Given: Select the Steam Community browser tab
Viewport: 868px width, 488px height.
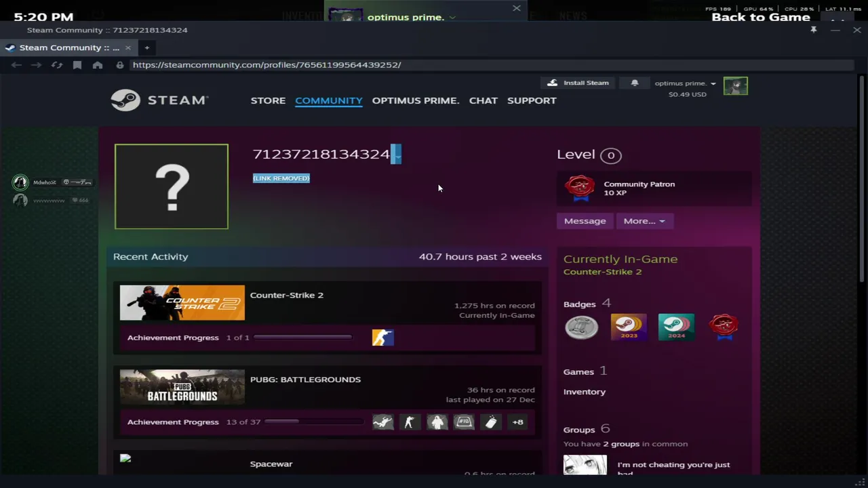Looking at the screenshot, I should [68, 47].
